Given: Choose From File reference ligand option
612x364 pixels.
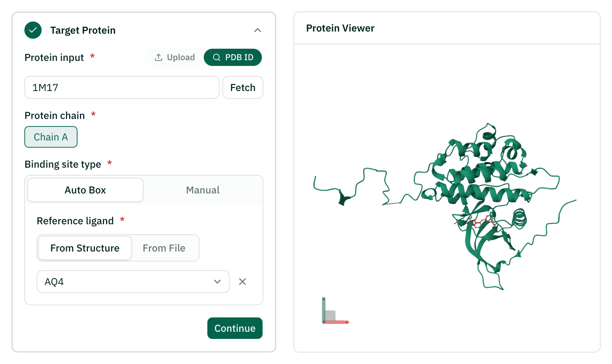Looking at the screenshot, I should (x=164, y=248).
